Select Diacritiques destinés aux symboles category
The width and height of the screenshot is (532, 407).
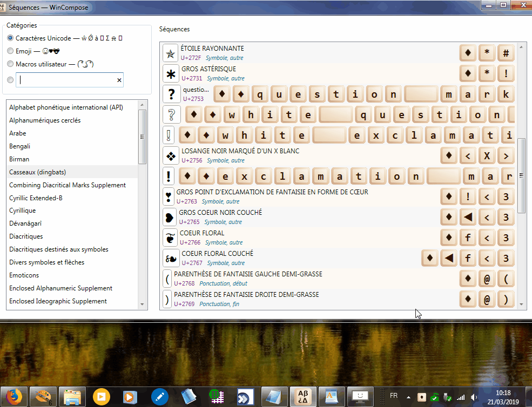(x=72, y=249)
